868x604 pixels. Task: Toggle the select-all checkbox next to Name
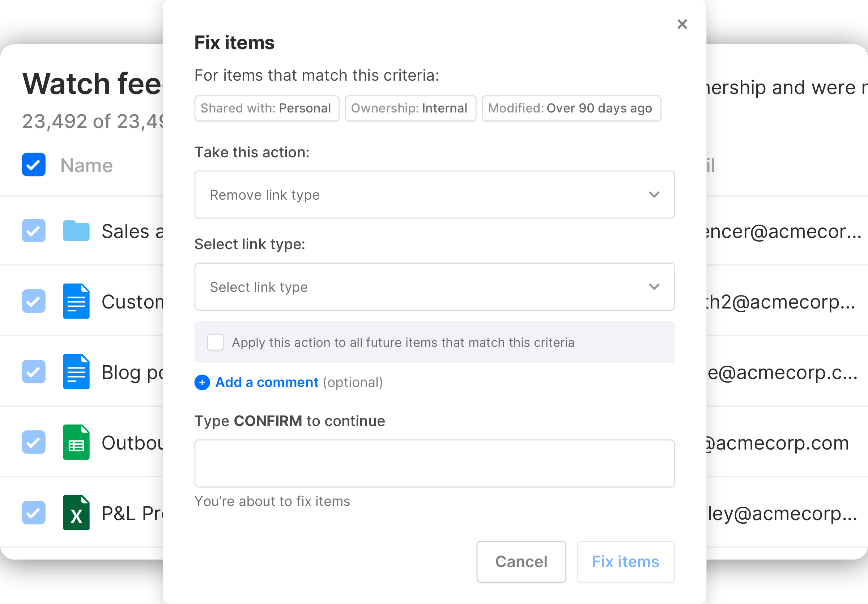[34, 165]
